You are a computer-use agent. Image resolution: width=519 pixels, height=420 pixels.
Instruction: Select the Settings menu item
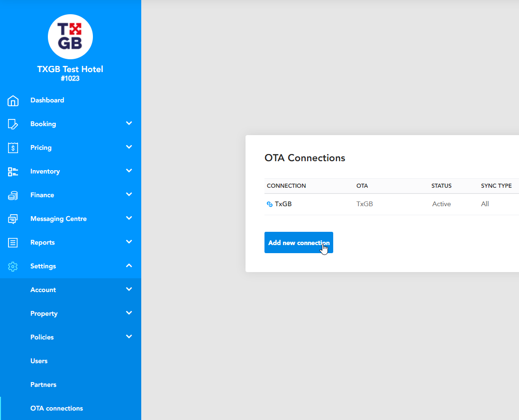click(x=71, y=266)
